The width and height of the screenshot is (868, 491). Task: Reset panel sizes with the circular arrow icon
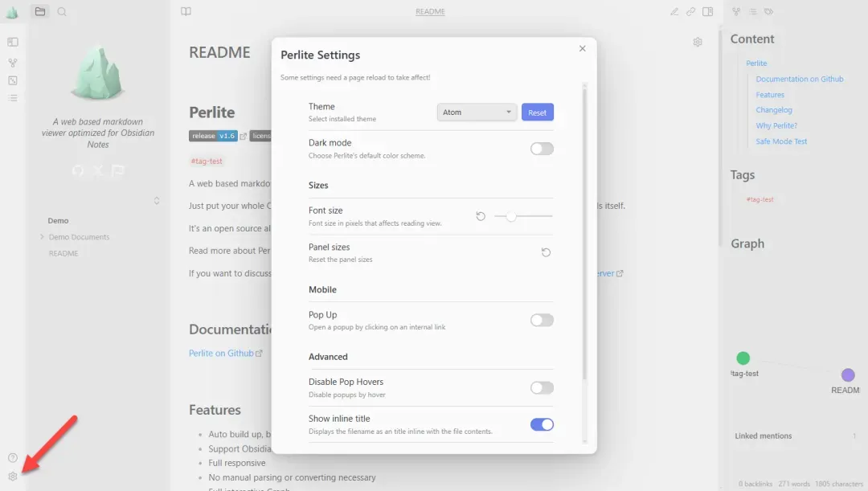pyautogui.click(x=546, y=252)
